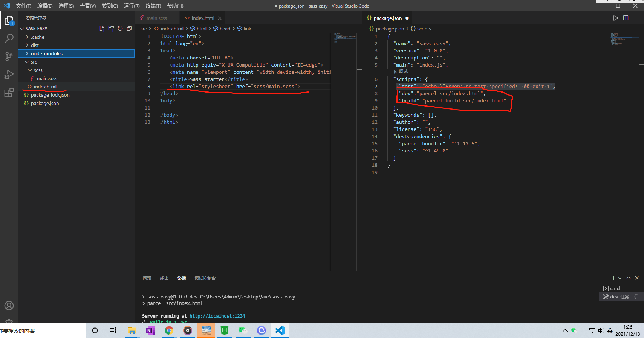Click the Windows taskbar search box

[43, 330]
